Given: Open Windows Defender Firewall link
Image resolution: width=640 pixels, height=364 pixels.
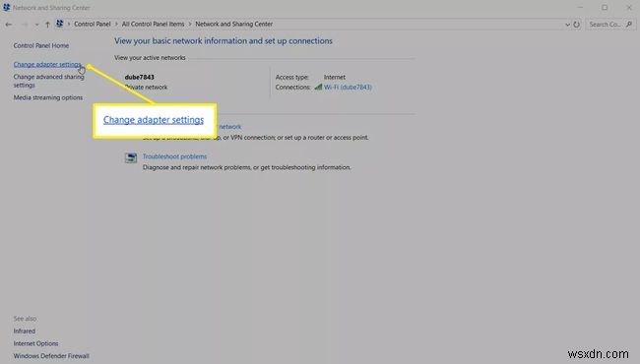Looking at the screenshot, I should [51, 356].
